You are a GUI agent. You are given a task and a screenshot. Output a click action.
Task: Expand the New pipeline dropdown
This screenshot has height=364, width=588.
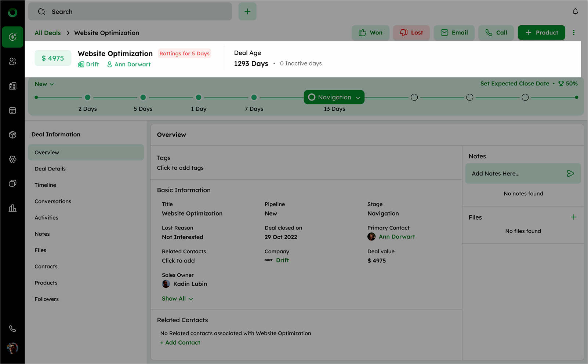coord(44,84)
